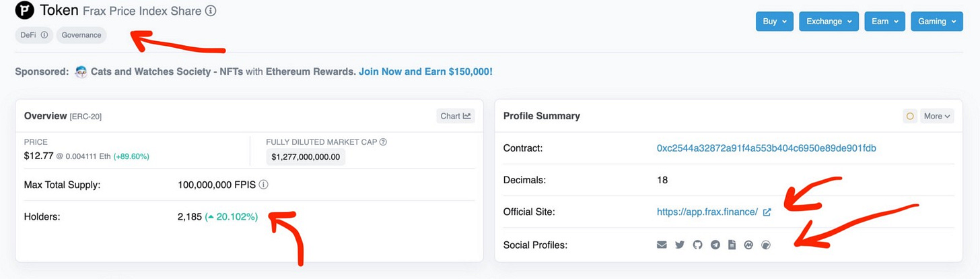Viewport: 980px width, 279px height.
Task: Open the CoinMarketCap profile icon
Action: pyautogui.click(x=748, y=245)
